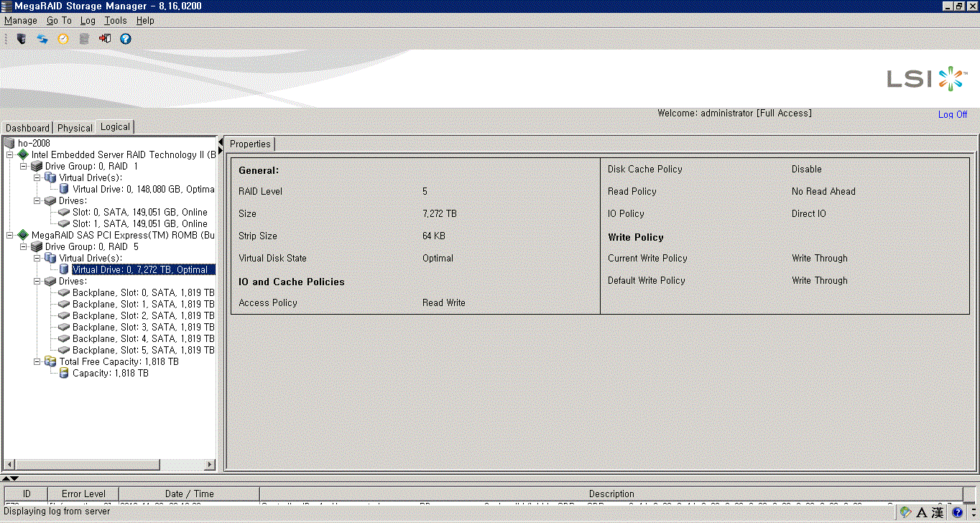Click the Total Free Capacity icon
The width and height of the screenshot is (980, 523).
coord(50,361)
